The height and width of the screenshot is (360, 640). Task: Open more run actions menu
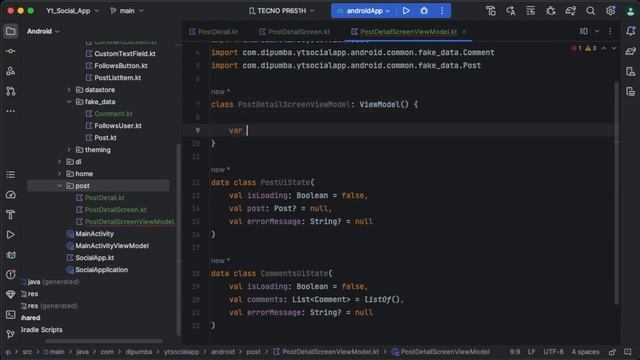[x=442, y=11]
